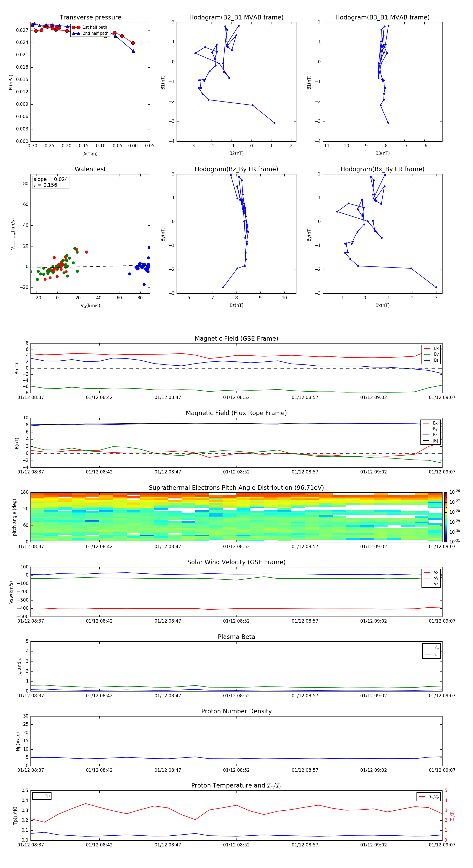Click the pitch angle distribution colorbar

point(446,517)
